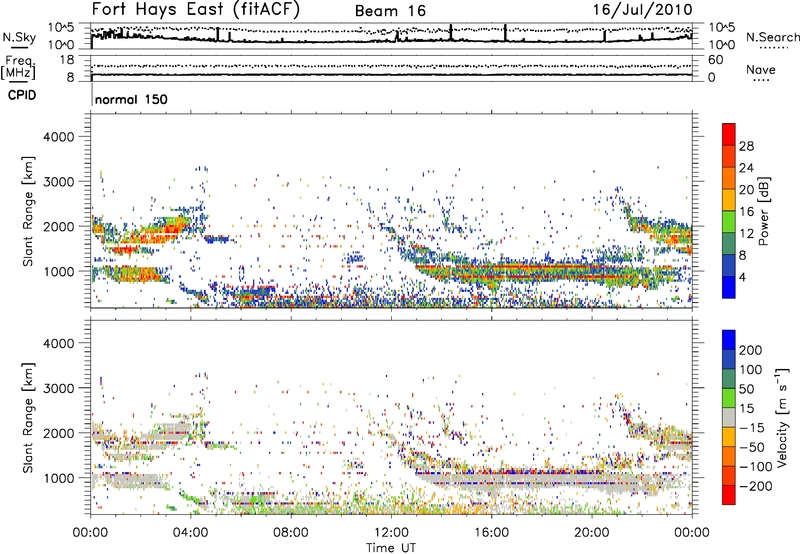The image size is (800, 554).
Task: Click the title 'Fort Hays East (fitACF)'
Action: 196,9
